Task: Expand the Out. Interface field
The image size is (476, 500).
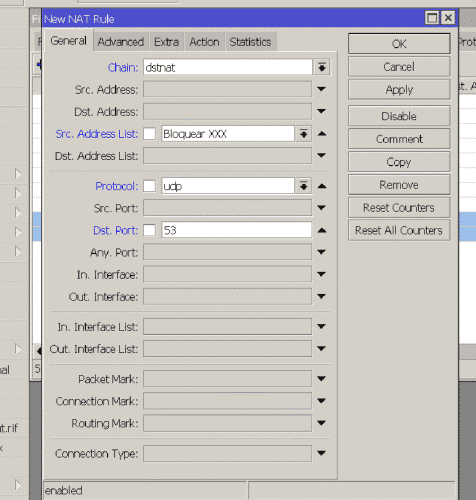Action: tap(321, 296)
